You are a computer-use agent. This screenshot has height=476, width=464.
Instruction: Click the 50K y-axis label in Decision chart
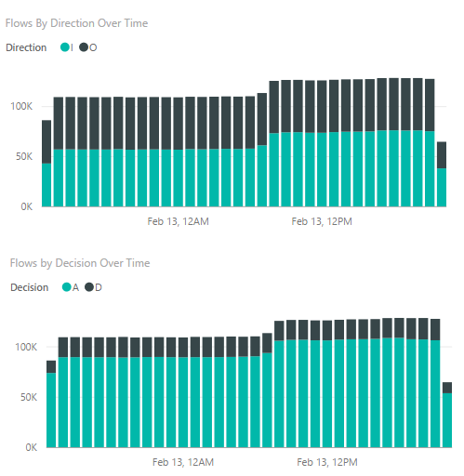[29, 397]
